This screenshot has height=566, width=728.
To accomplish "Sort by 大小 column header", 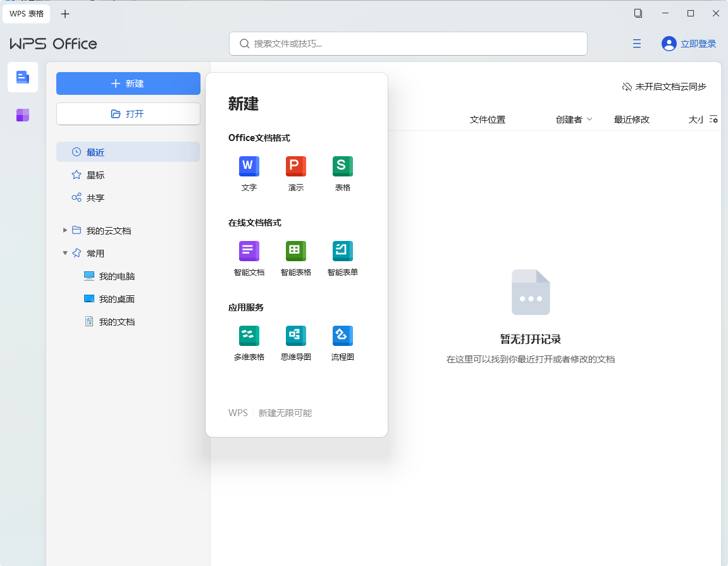I will pyautogui.click(x=696, y=120).
